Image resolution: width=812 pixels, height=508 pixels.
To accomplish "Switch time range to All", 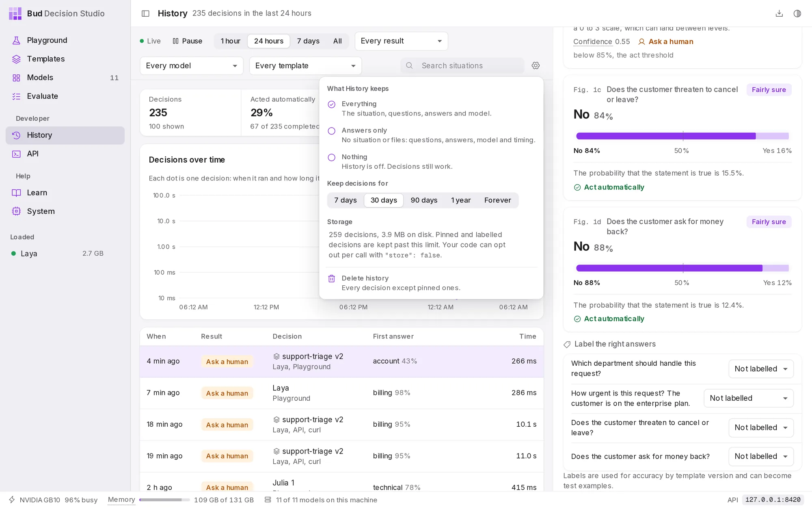I will [x=337, y=41].
